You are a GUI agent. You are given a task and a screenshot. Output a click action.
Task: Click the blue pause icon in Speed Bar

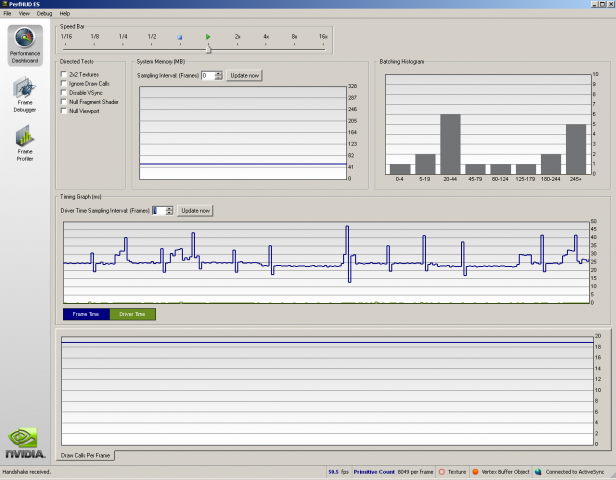point(179,36)
